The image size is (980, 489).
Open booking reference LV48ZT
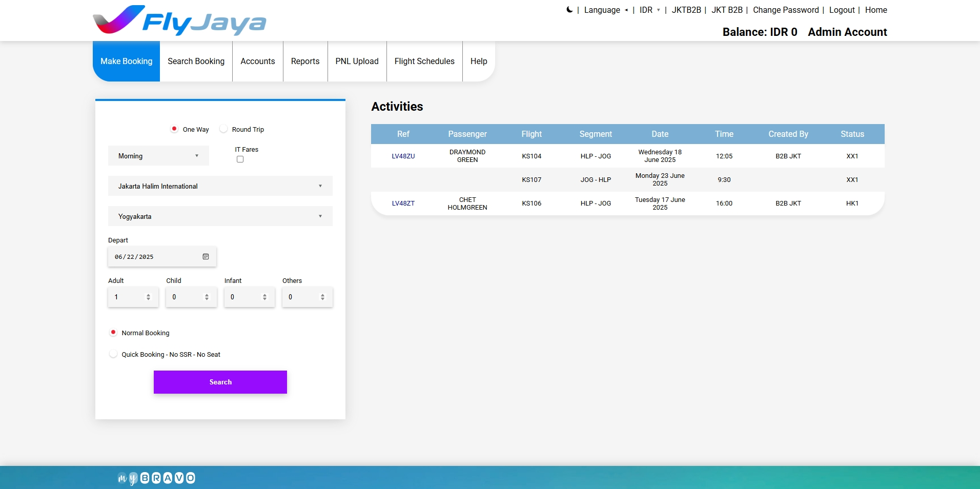(403, 203)
